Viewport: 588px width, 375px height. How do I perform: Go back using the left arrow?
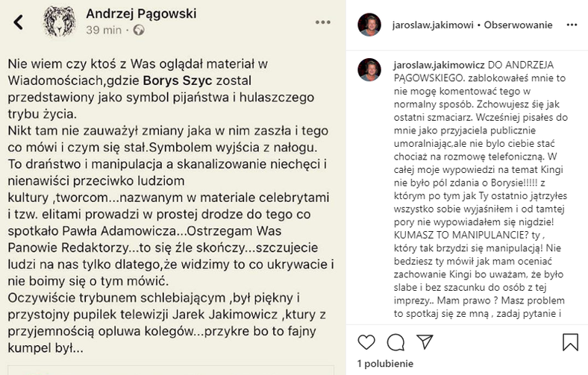19,22
